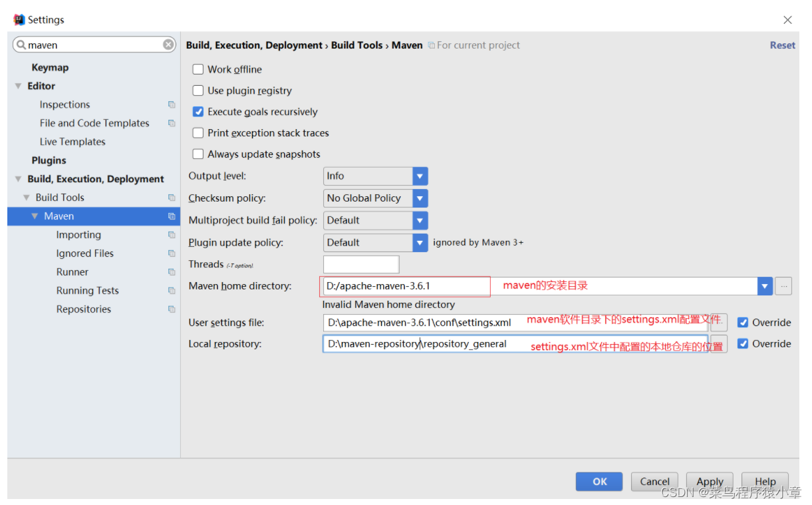Click project-scope icon beside File and Code Templates

pyautogui.click(x=172, y=123)
